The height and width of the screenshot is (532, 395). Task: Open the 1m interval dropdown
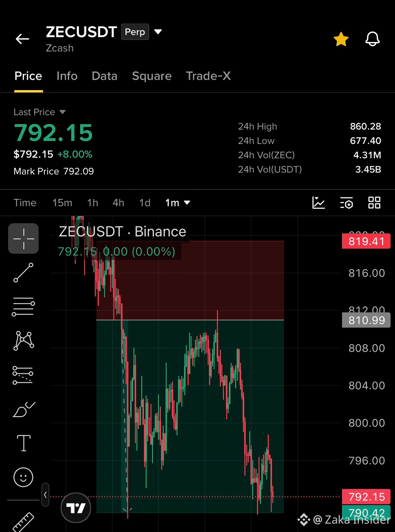[177, 203]
